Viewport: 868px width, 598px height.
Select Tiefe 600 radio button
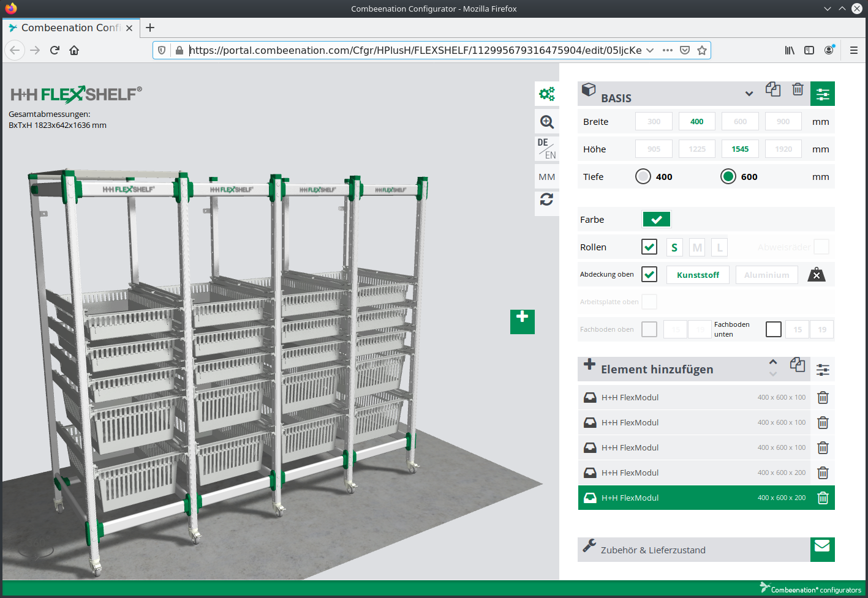point(728,176)
